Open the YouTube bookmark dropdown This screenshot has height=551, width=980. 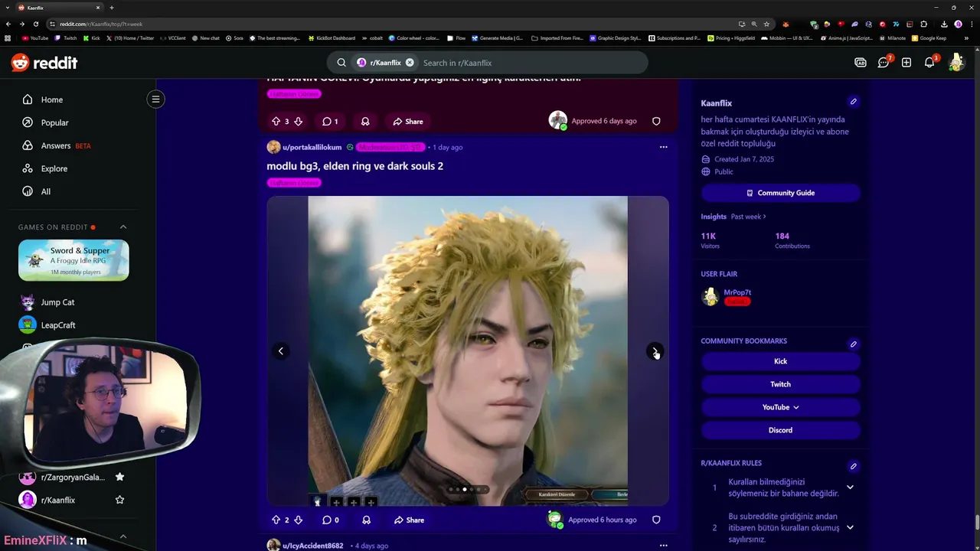[x=780, y=407]
